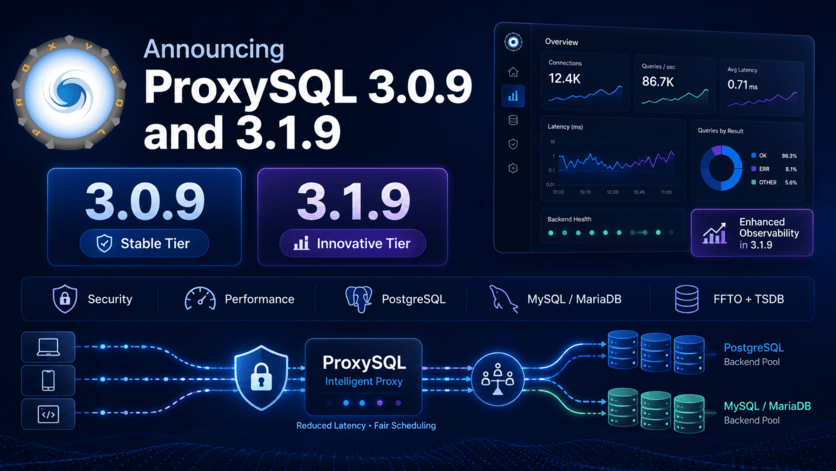The width and height of the screenshot is (836, 471).
Task: Open the settings gear sidebar icon
Action: click(513, 168)
